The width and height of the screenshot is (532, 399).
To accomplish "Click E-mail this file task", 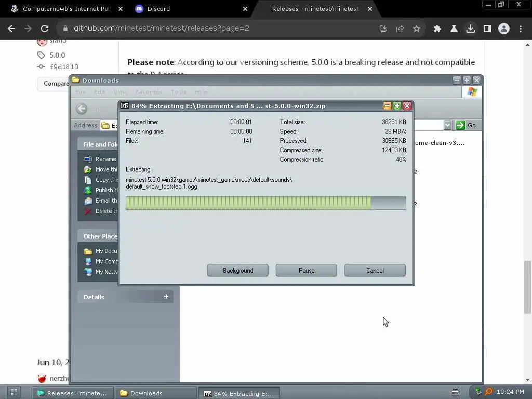I will tap(101, 201).
